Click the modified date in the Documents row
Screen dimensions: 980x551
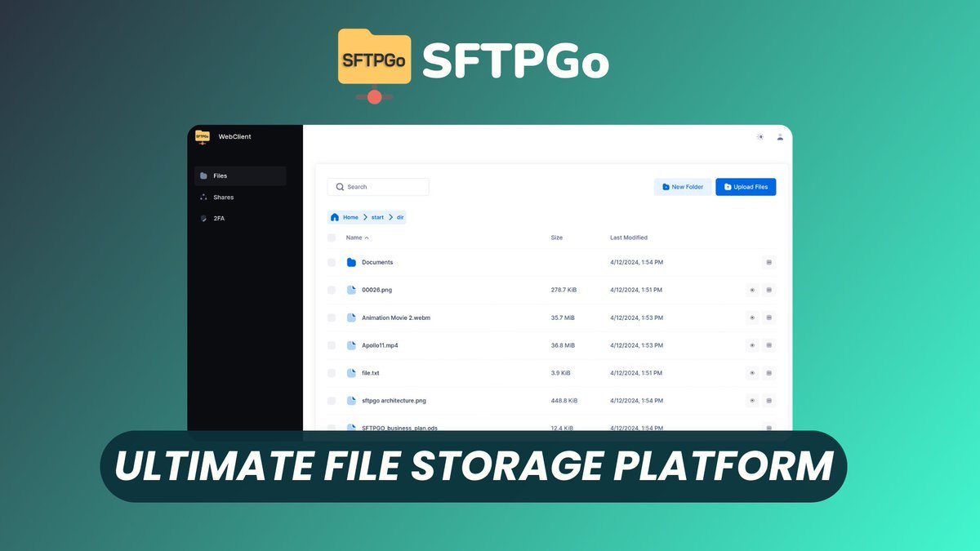[x=637, y=262]
